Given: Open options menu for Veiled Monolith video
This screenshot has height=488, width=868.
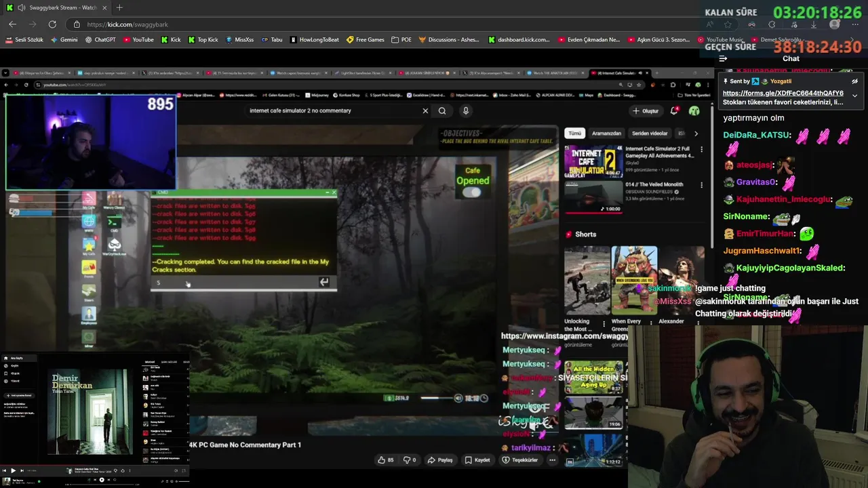Looking at the screenshot, I should [x=701, y=184].
